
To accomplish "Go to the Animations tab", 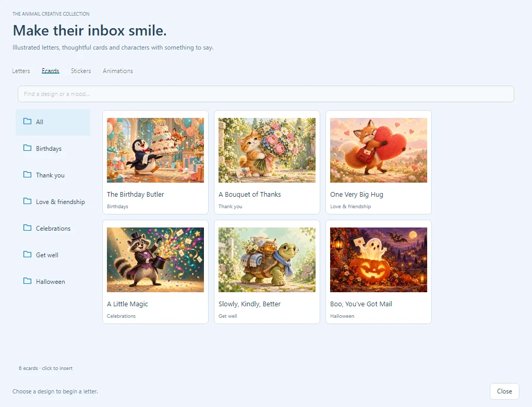I will pos(118,71).
